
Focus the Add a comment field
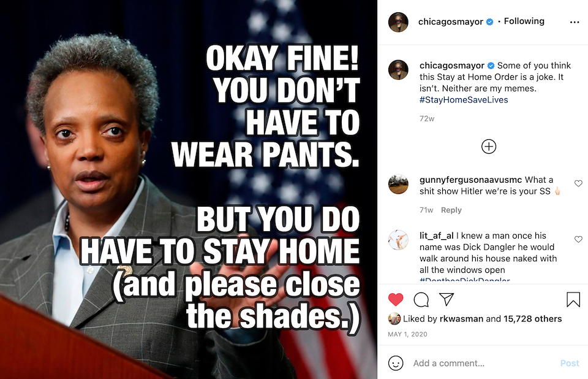point(480,363)
